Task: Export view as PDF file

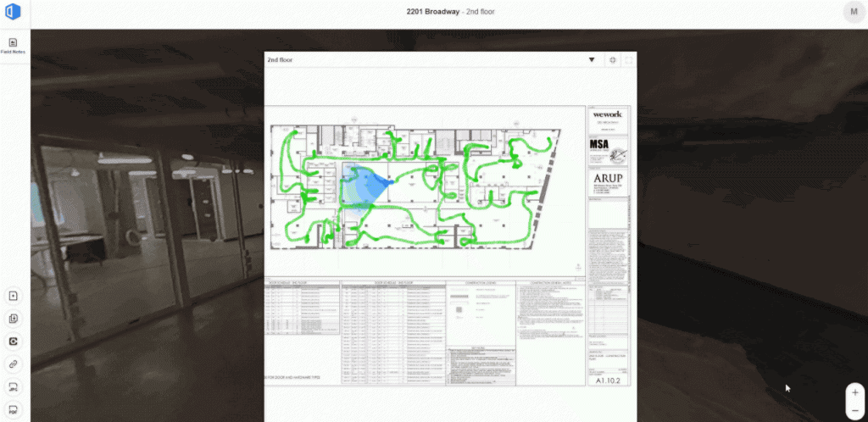Action: point(14,409)
